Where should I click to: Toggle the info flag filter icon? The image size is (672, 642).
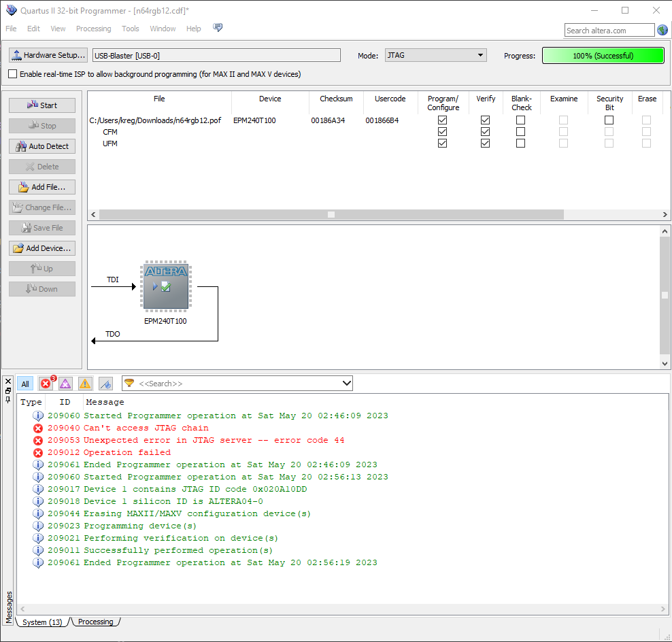105,384
